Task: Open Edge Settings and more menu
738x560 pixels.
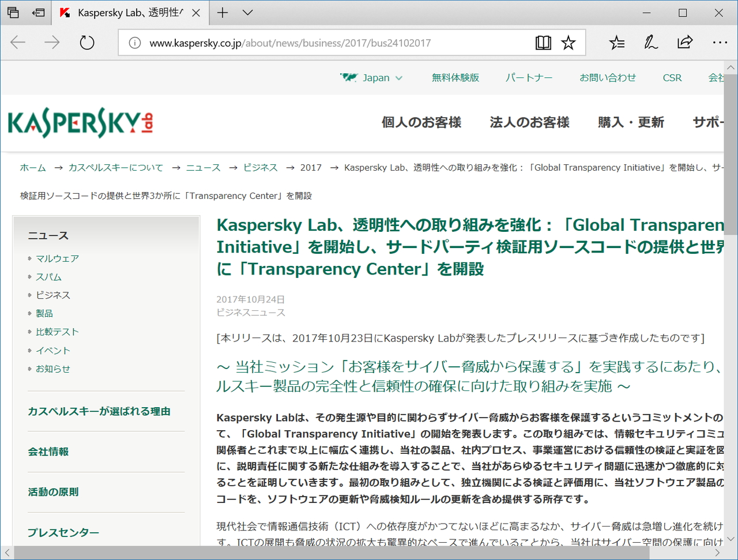Action: pyautogui.click(x=720, y=43)
